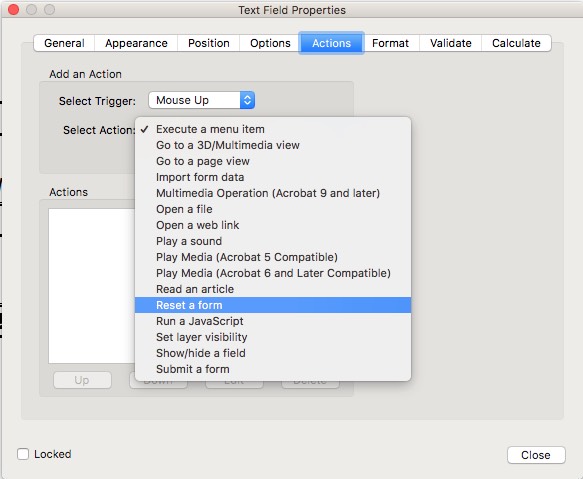Viewport: 583px width, 479px height.
Task: Click inside the empty Actions list box
Action: [x=91, y=286]
